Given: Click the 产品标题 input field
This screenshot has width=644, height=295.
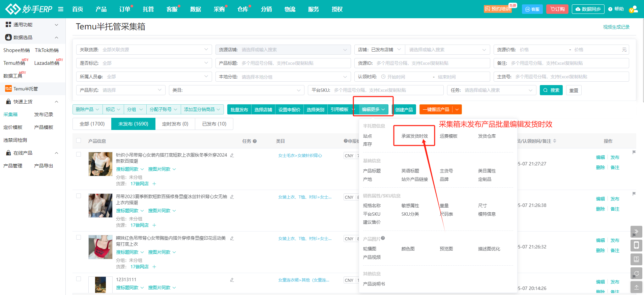Looking at the screenshot, I should pos(283,63).
